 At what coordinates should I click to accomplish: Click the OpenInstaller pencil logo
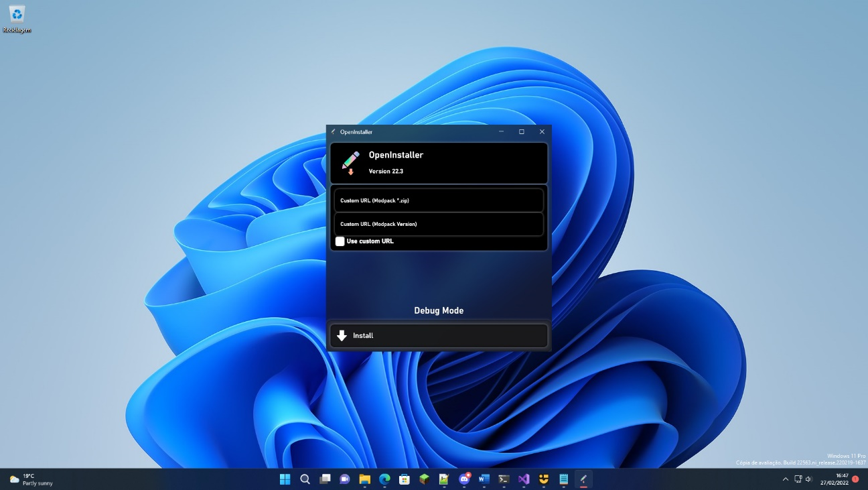coord(351,163)
